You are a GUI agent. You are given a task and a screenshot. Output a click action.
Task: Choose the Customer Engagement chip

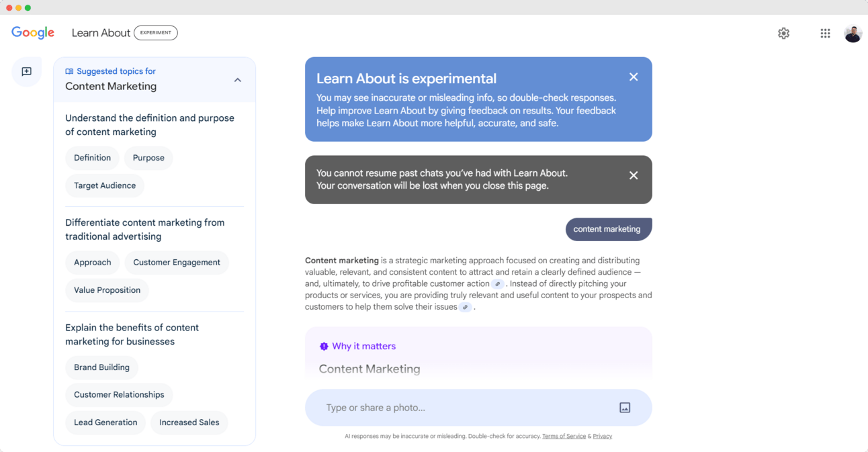(x=177, y=263)
